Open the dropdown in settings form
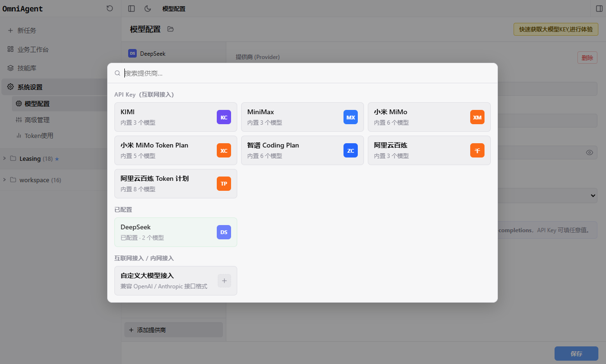 tap(547, 195)
